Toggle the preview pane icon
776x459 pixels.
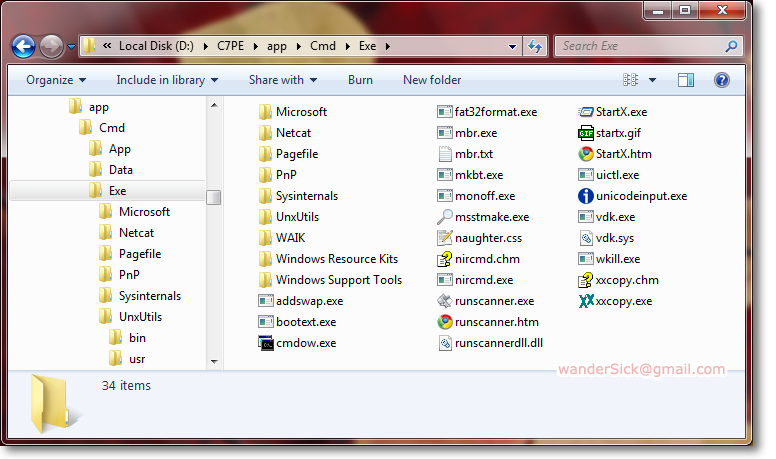pyautogui.click(x=685, y=80)
